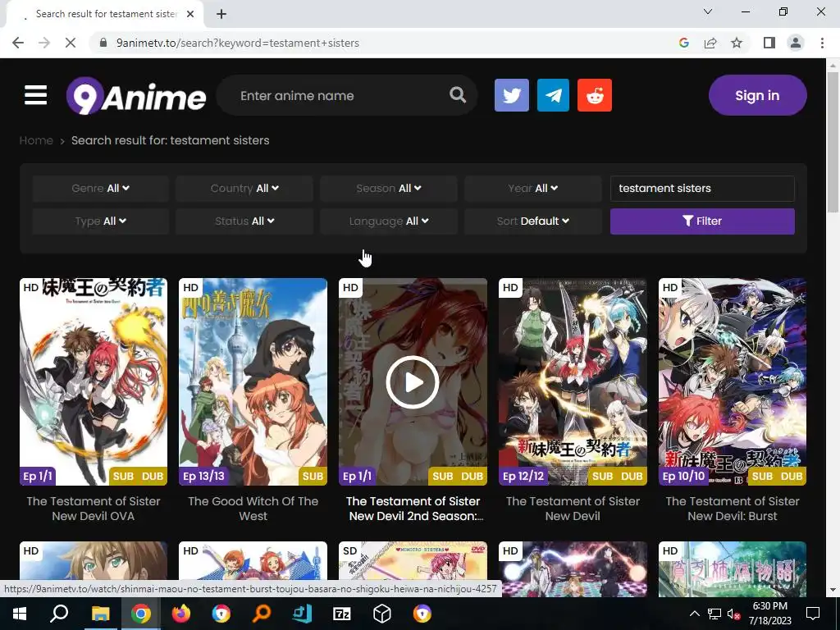This screenshot has width=840, height=630.
Task: Open Windows taskbar search
Action: pyautogui.click(x=59, y=614)
